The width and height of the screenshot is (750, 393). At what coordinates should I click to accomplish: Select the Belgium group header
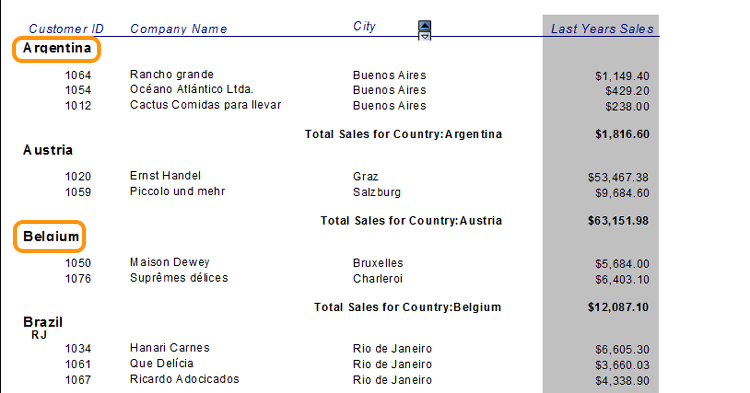coord(51,236)
